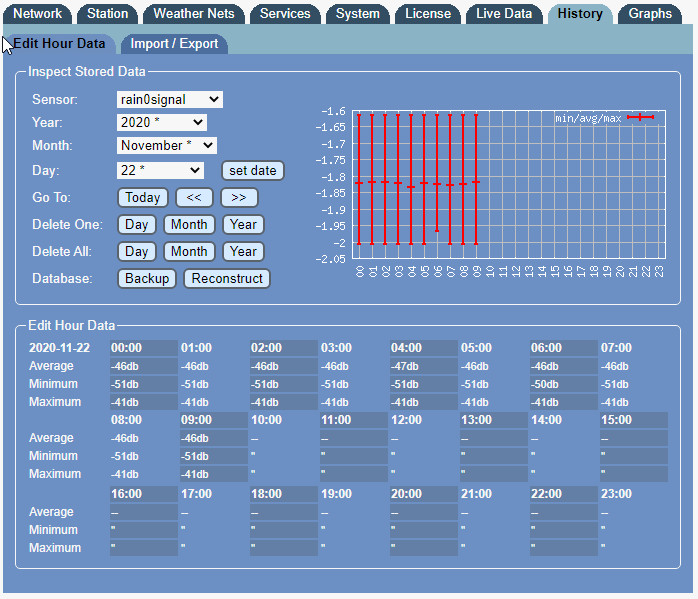
Task: Expand the Month dropdown showing November
Action: click(166, 146)
